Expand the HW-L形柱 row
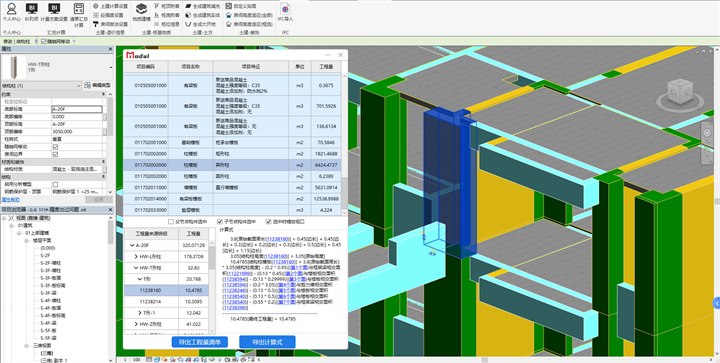Image resolution: width=720 pixels, height=363 pixels. pyautogui.click(x=136, y=257)
